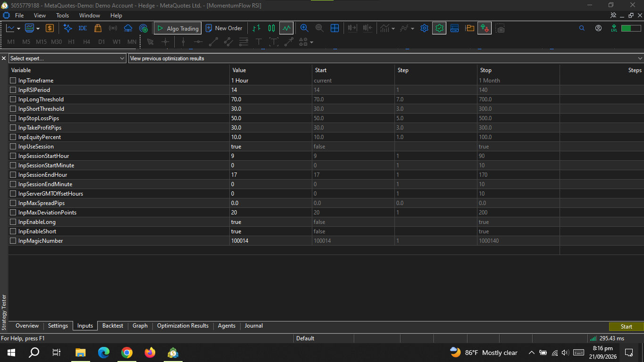Open the IDE (MetaEditor) toolbar button
644x362 pixels.
pos(83,28)
